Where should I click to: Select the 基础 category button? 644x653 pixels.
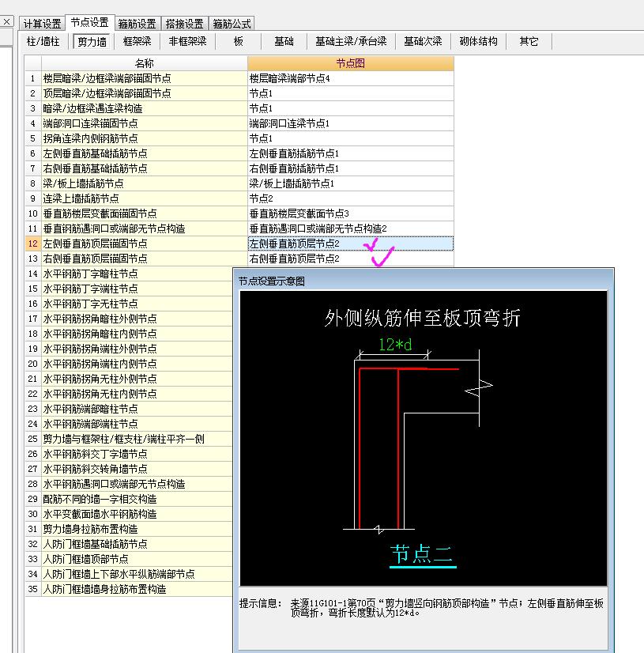[x=284, y=41]
